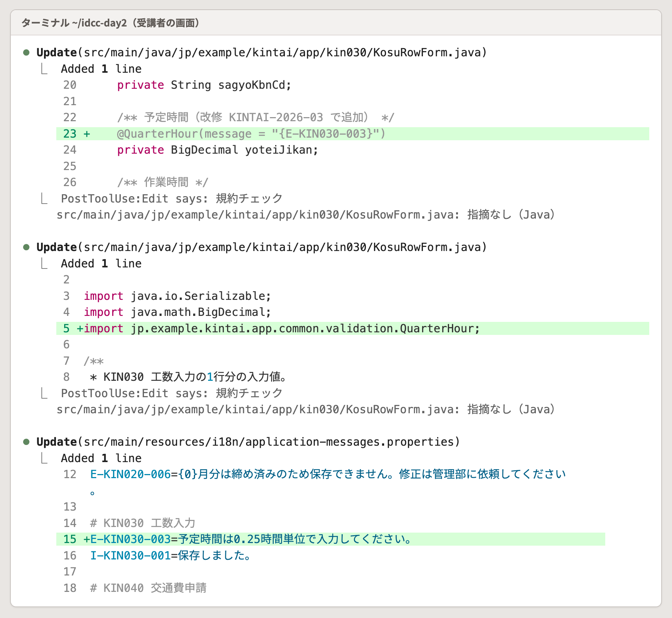Click "import java.math.BigDecimal;"
Screen dimensions: 672x618
point(178,312)
